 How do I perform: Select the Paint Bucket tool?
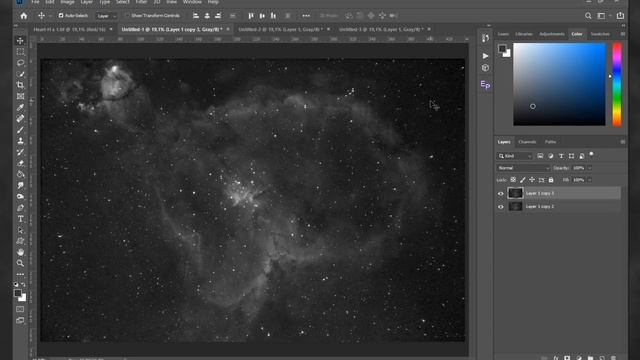(20, 174)
